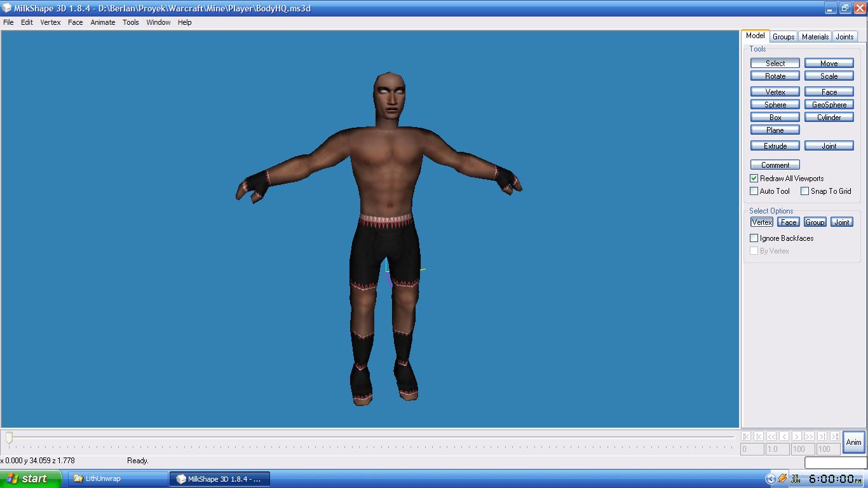Go to last frame control

(x=822, y=437)
